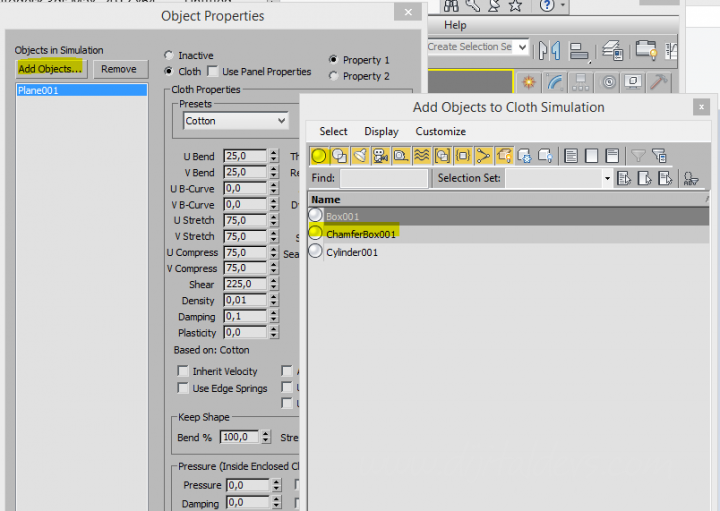The width and height of the screenshot is (720, 511).
Task: Open the Display menu
Action: (x=381, y=131)
